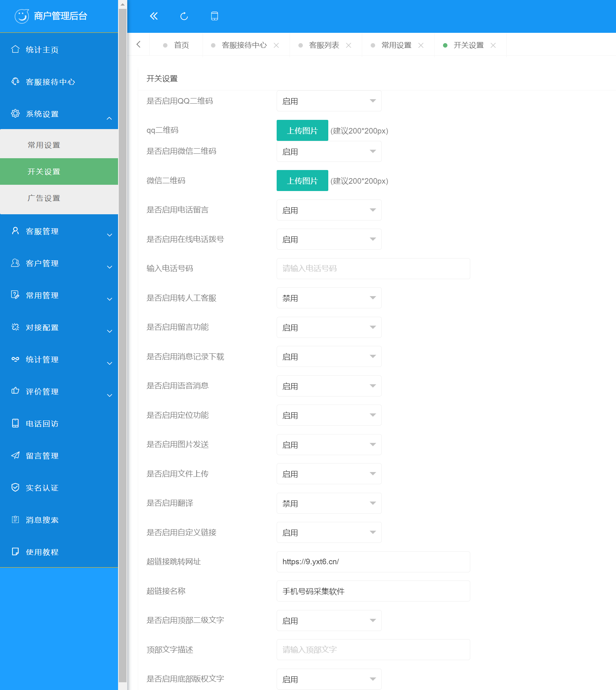Switch to the 首页 tab
This screenshot has width=616, height=690.
click(x=176, y=45)
